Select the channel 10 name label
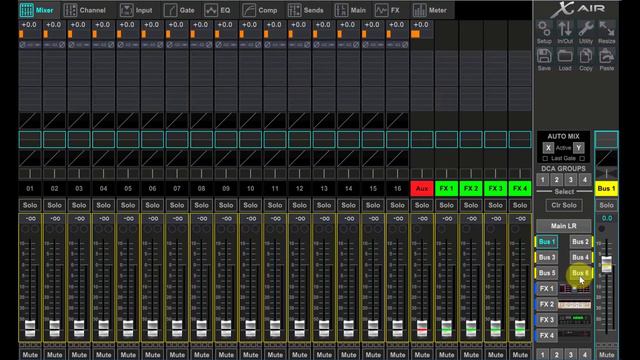Screen dimensions: 640x360 pyautogui.click(x=250, y=189)
